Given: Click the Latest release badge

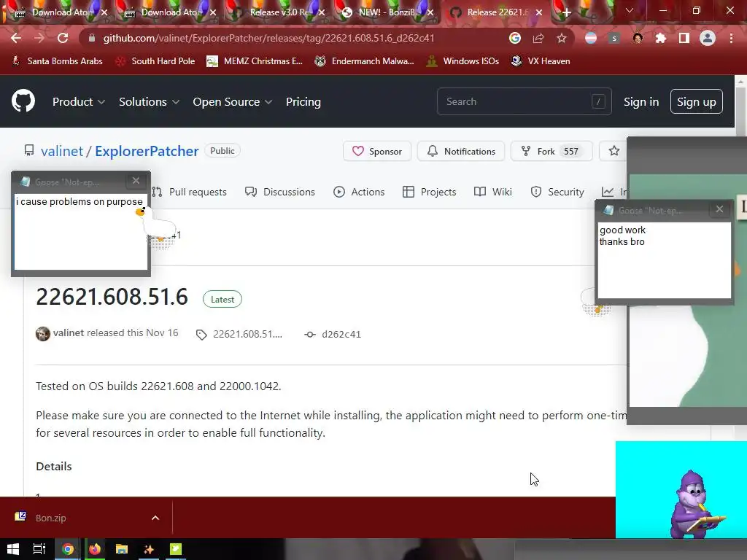Looking at the screenshot, I should click(x=222, y=299).
